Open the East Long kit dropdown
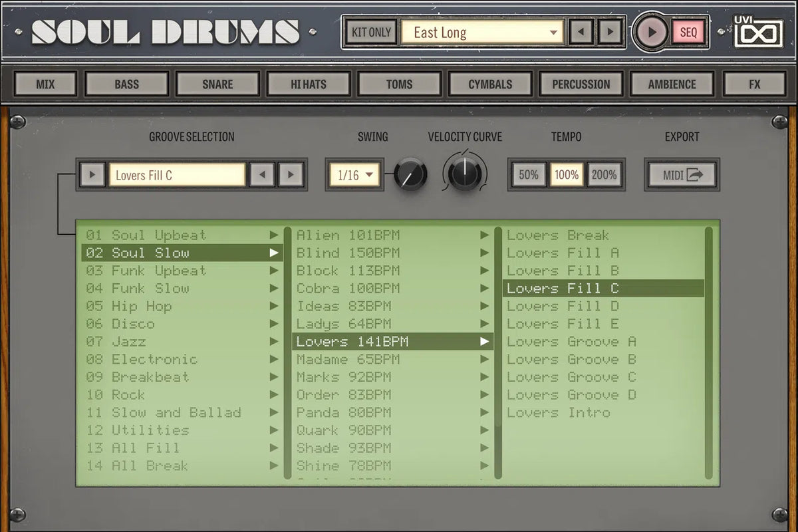Viewport: 798px width, 532px height. 482,32
